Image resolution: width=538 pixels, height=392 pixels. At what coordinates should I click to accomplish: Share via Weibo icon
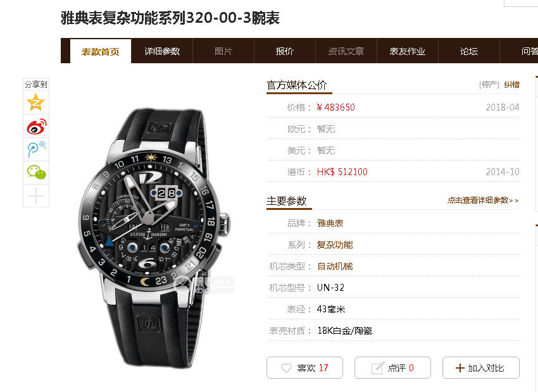point(36,126)
